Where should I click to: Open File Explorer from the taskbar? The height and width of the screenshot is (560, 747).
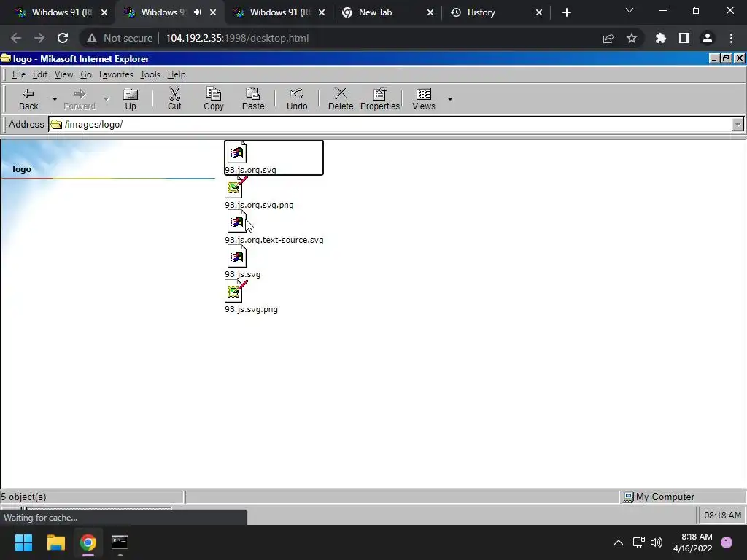tap(55, 542)
